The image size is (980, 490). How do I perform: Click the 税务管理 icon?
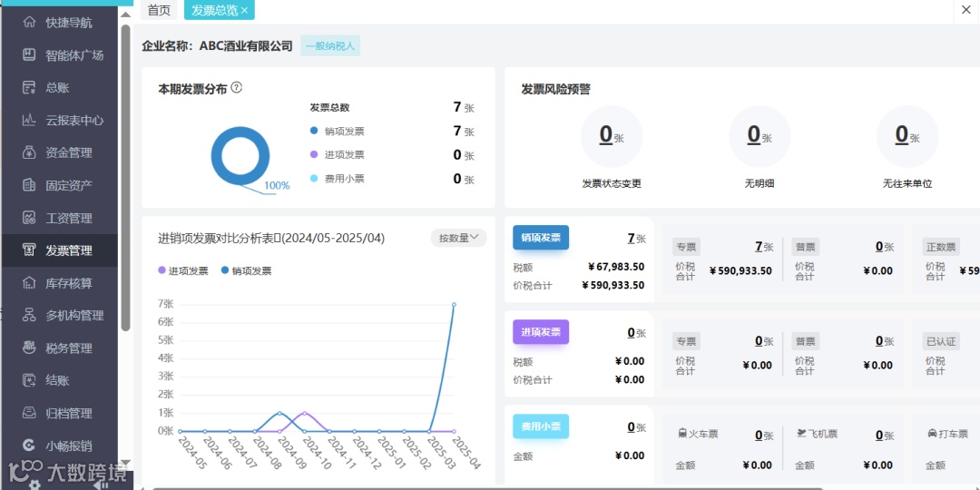pos(29,348)
